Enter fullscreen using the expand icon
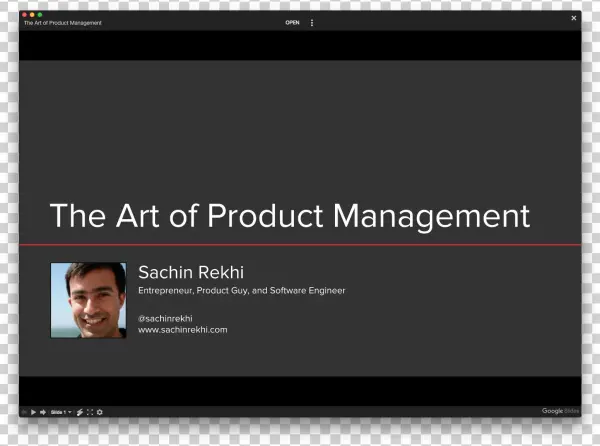Viewport: 600px width, 446px height. click(x=89, y=411)
